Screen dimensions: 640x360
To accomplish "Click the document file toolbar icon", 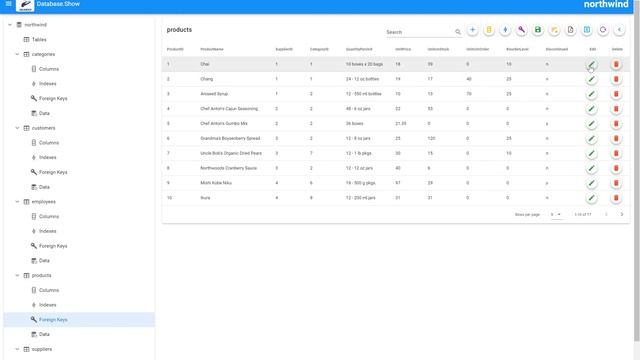I will click(570, 30).
